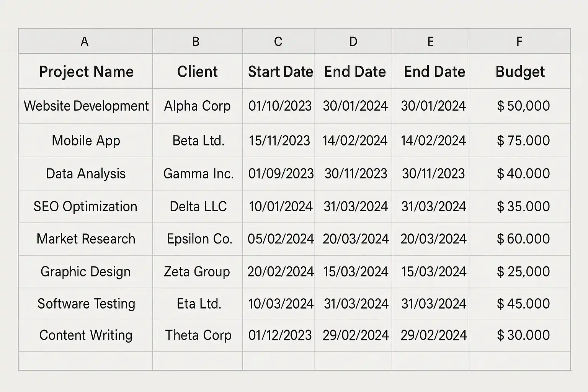The height and width of the screenshot is (392, 588).
Task: Select the Gamma Inc. cell
Action: click(x=198, y=173)
